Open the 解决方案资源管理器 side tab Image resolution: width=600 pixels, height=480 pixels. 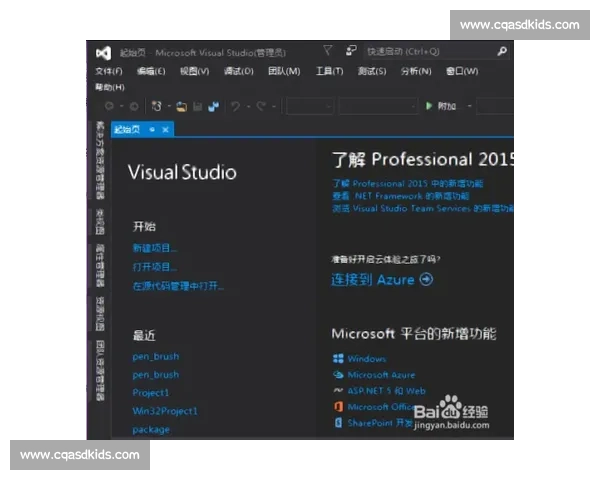(100, 160)
